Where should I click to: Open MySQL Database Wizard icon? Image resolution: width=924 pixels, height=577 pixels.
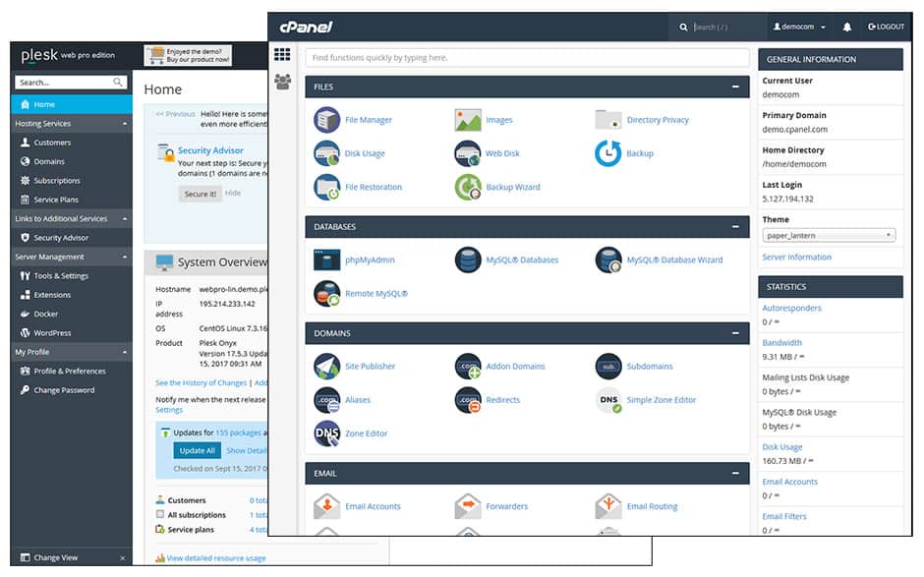pyautogui.click(x=608, y=260)
